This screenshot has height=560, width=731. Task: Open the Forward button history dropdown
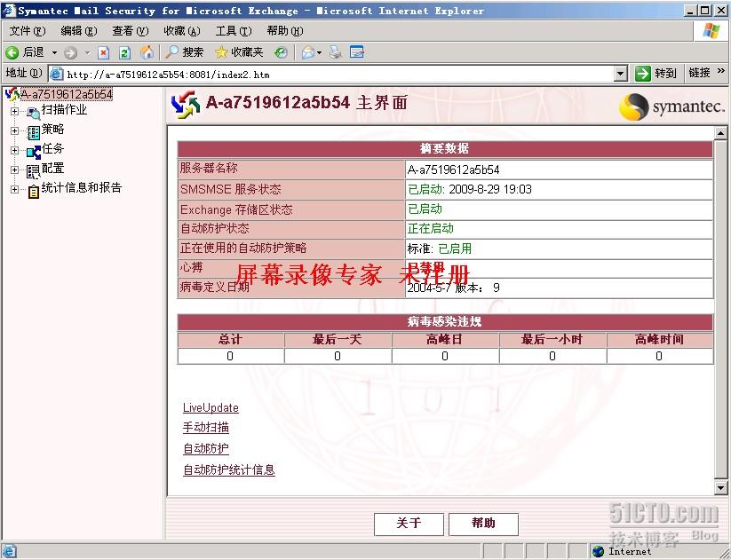pyautogui.click(x=87, y=52)
